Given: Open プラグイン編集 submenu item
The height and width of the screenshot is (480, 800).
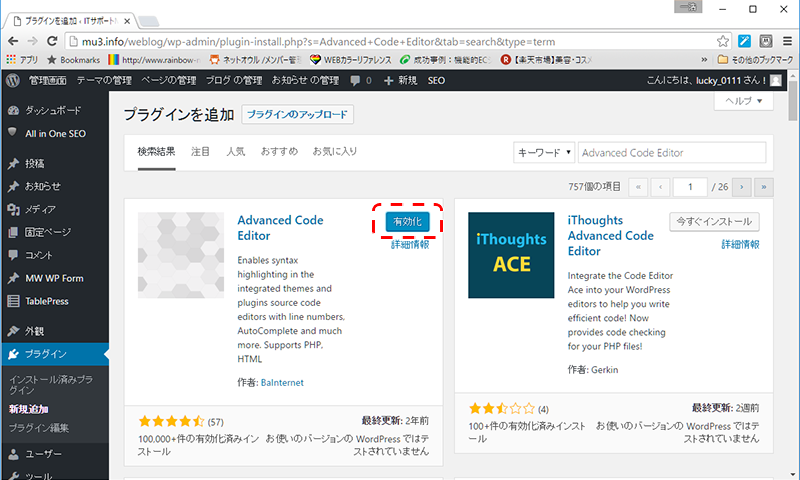Looking at the screenshot, I should coord(39,428).
